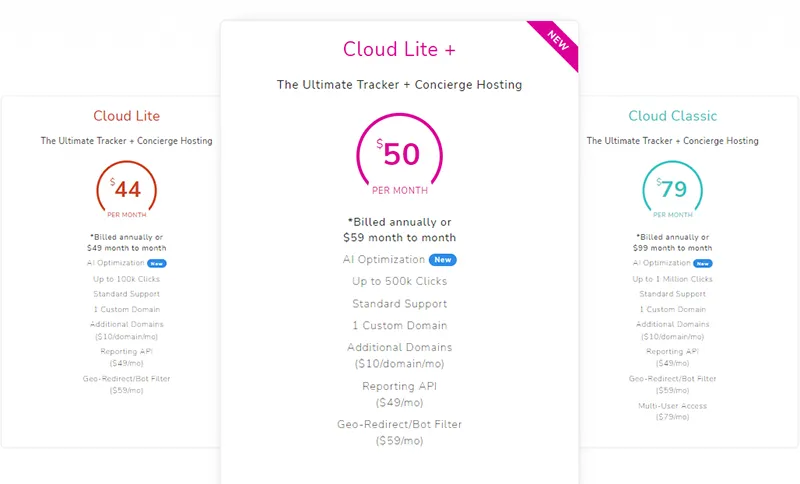Viewport: 800px width, 484px height.
Task: Click Additional Domains in Cloud Lite card
Action: [x=127, y=324]
